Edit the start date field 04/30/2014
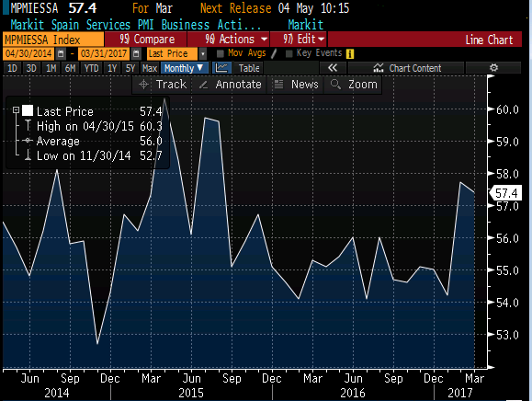 28,53
